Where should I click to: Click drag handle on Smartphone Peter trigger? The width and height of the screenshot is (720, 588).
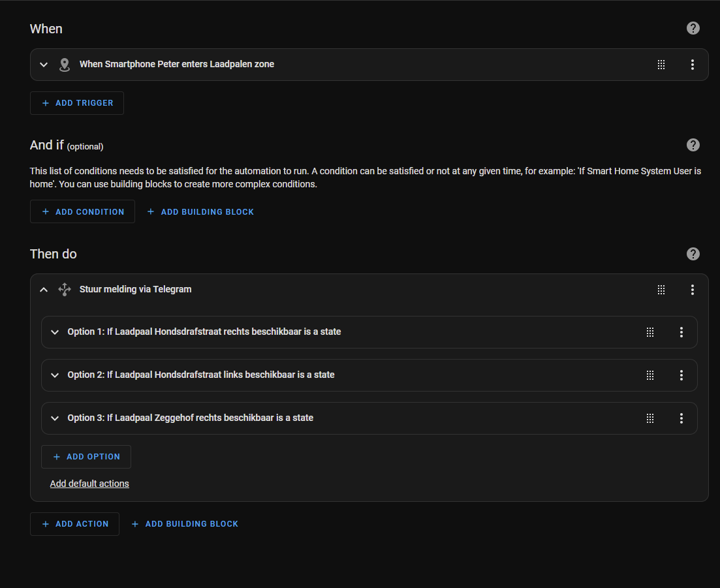(661, 65)
